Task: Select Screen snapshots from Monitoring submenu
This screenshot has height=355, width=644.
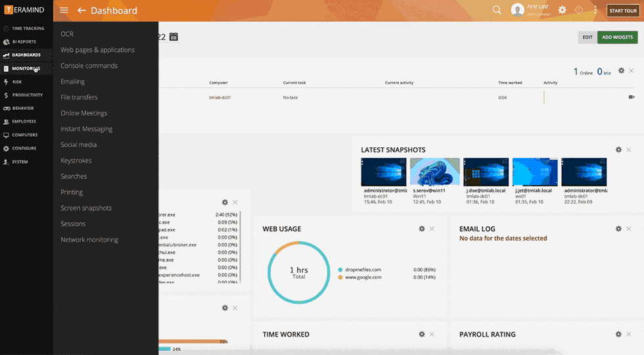Action: (86, 208)
